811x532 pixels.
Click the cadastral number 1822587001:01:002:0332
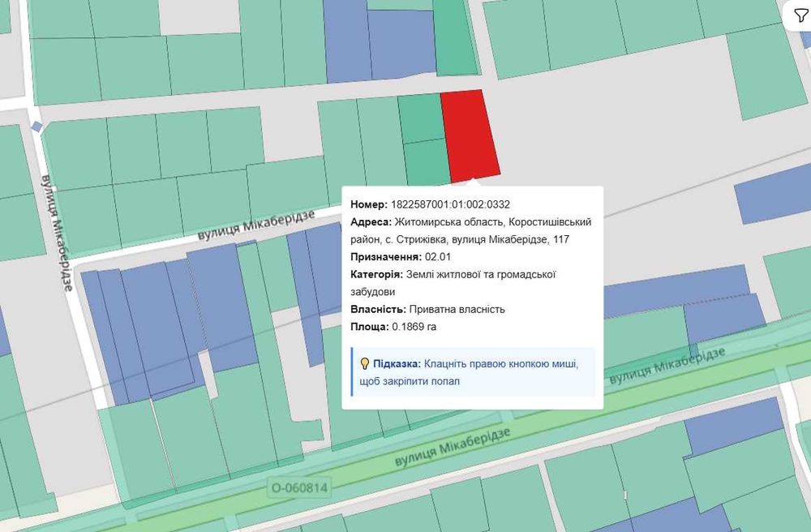coord(450,204)
